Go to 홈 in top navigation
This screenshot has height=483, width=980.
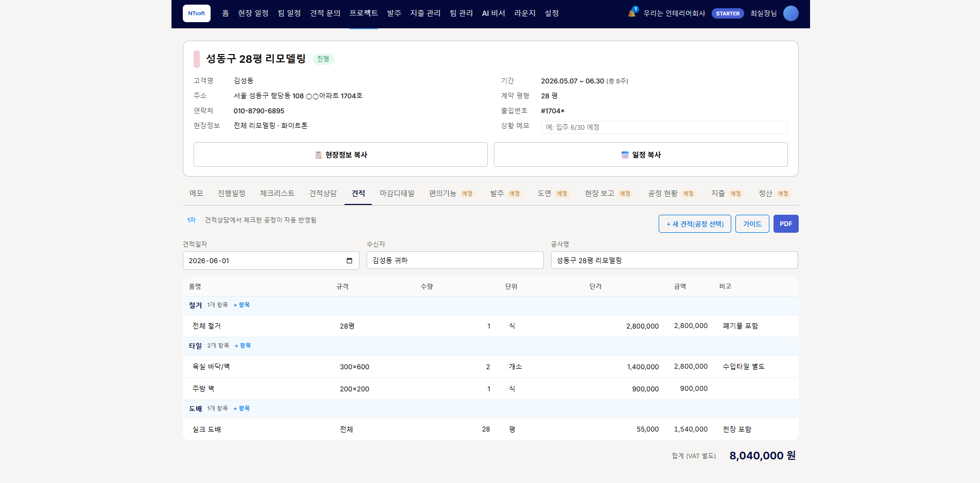[x=226, y=13]
